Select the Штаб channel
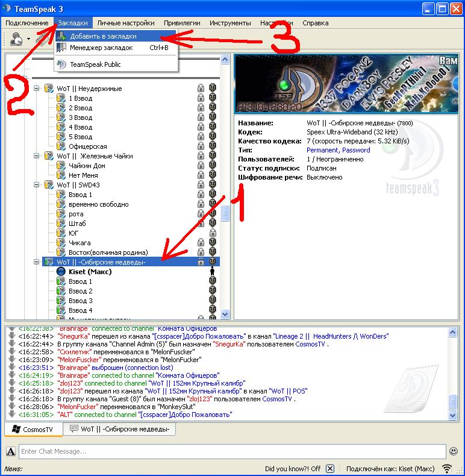This screenshot has width=465, height=476. coord(77,224)
